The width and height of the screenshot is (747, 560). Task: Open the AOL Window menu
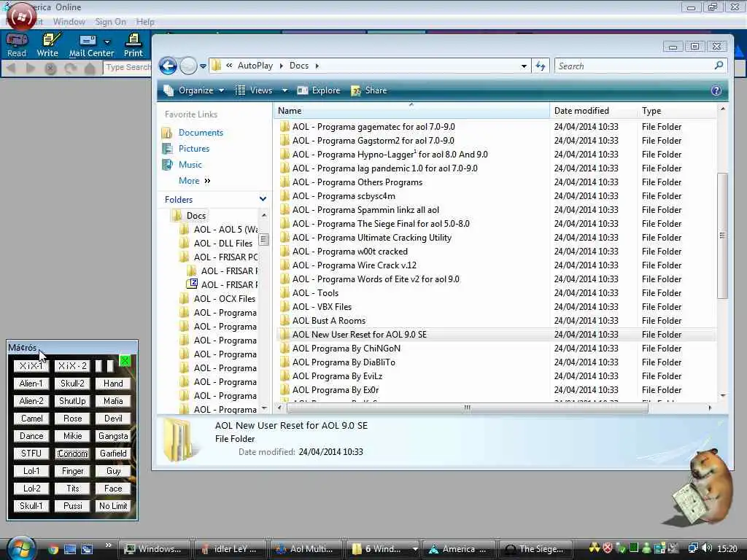[x=69, y=22]
